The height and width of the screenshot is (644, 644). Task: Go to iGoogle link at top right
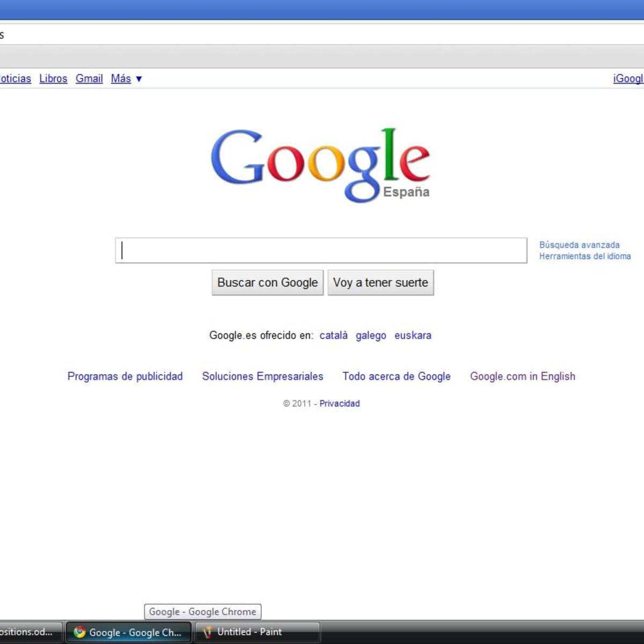pyautogui.click(x=627, y=78)
